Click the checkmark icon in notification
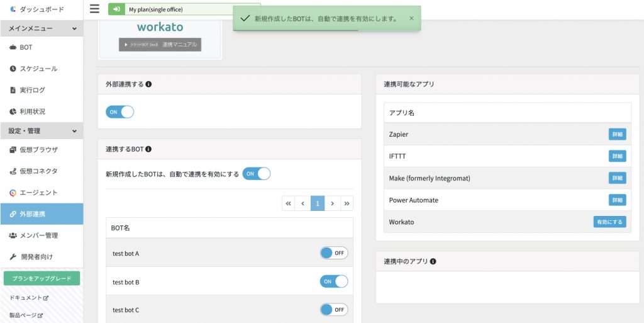This screenshot has height=323, width=644. pos(245,18)
